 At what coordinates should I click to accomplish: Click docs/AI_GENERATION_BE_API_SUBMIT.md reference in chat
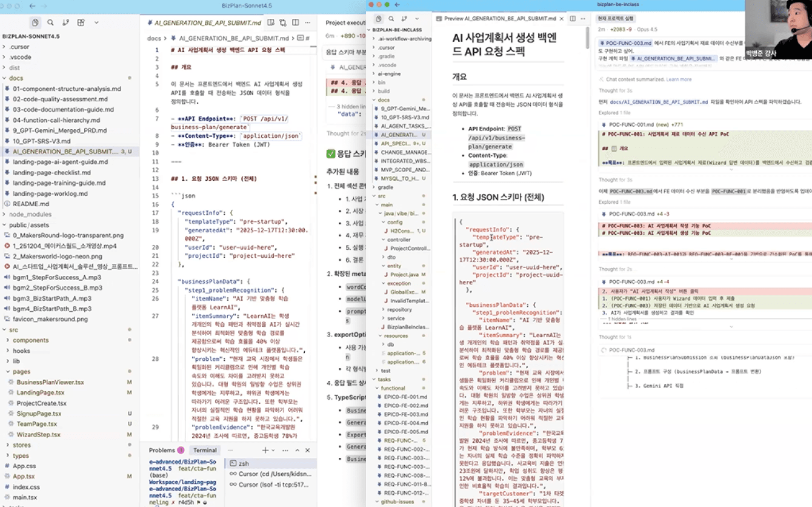659,102
